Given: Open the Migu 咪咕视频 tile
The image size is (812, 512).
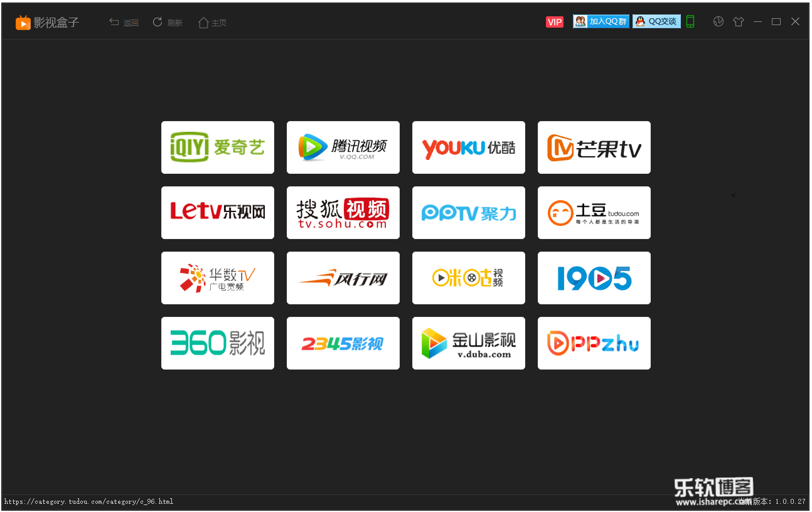Looking at the screenshot, I should tap(469, 278).
